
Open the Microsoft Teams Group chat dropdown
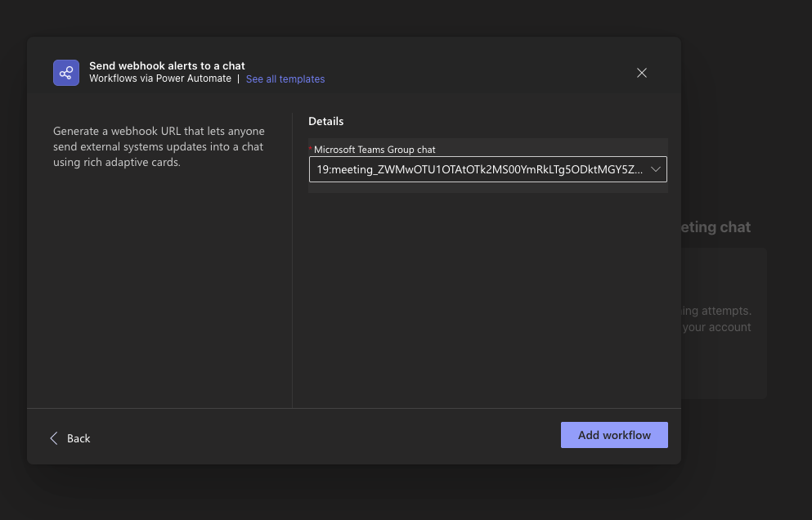click(487, 169)
